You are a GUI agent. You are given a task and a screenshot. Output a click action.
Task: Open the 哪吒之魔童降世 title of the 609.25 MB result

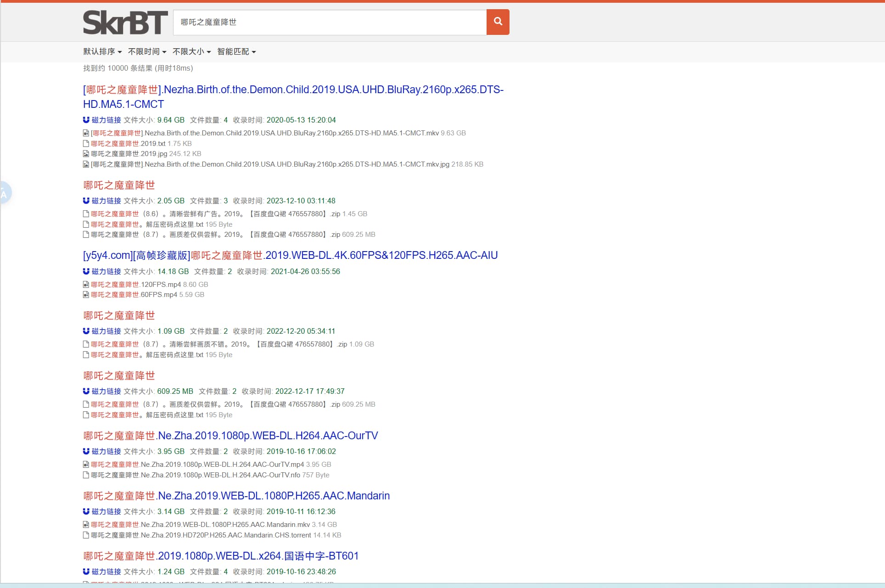(x=119, y=375)
